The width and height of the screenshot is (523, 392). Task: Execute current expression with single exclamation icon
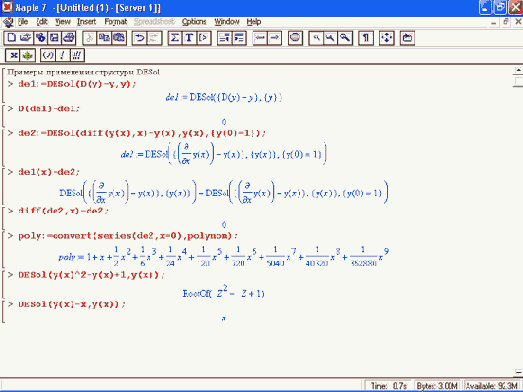click(x=62, y=55)
